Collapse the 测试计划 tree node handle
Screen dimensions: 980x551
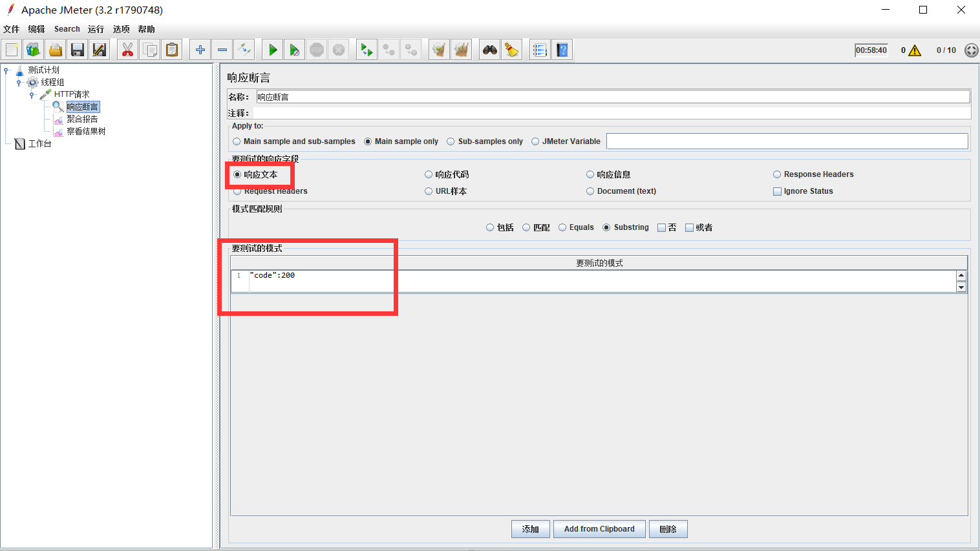click(x=6, y=70)
